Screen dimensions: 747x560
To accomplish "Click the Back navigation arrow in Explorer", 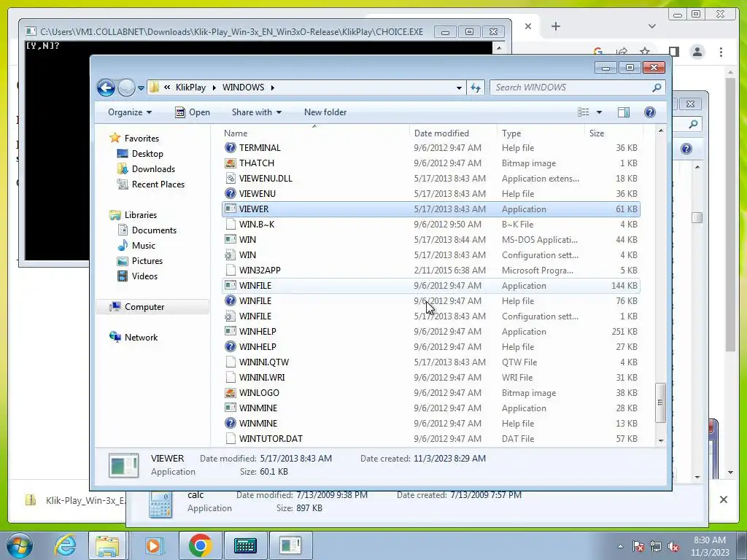I will [106, 87].
